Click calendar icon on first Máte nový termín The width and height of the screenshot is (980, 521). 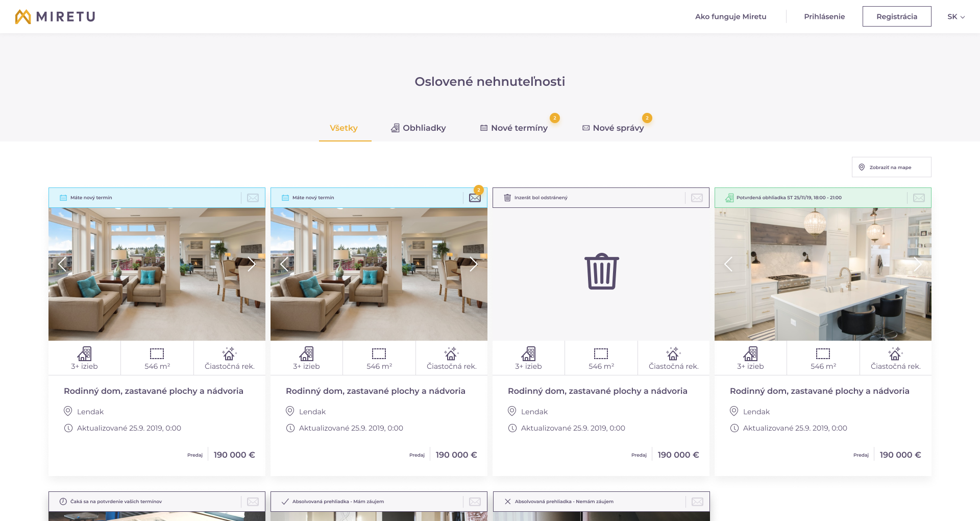coord(63,198)
